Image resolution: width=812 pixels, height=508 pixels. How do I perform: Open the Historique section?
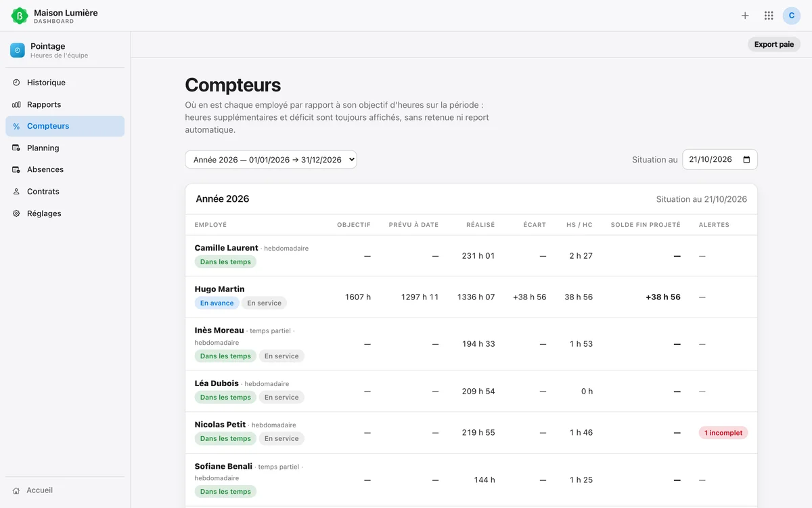[x=65, y=83]
